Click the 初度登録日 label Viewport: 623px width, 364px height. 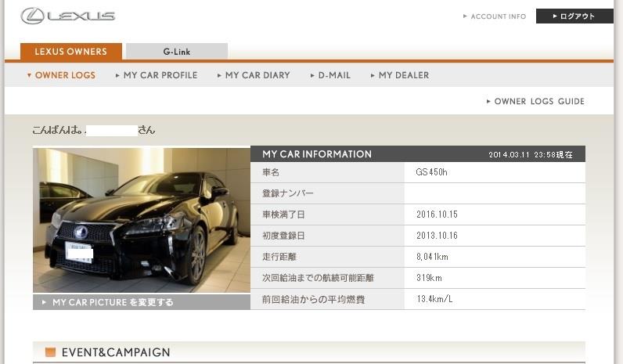pyautogui.click(x=283, y=236)
